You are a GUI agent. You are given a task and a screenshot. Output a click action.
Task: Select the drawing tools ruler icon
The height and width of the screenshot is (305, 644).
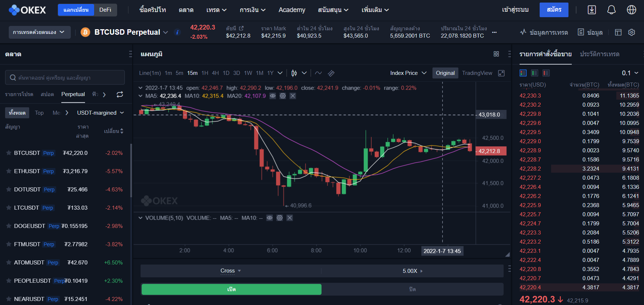(x=331, y=73)
